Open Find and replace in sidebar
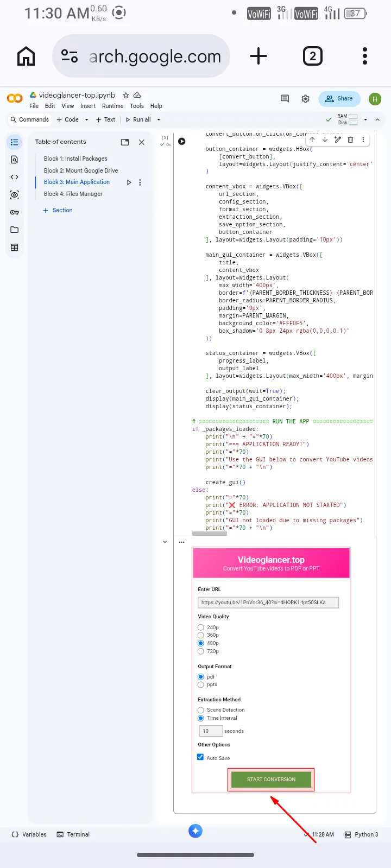The width and height of the screenshot is (391, 868). (15, 160)
